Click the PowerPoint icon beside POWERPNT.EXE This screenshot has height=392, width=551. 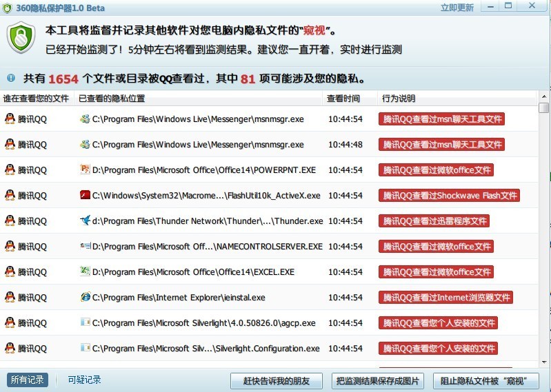point(85,169)
